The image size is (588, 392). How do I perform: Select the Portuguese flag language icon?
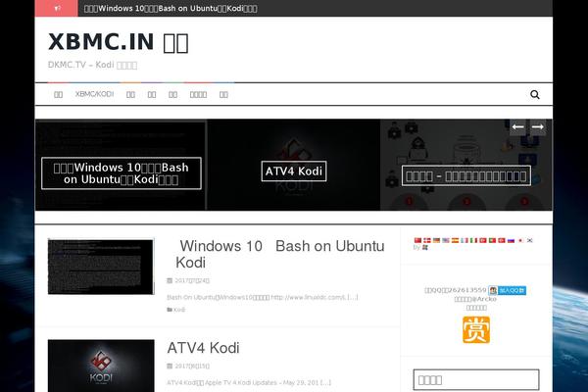492,240
